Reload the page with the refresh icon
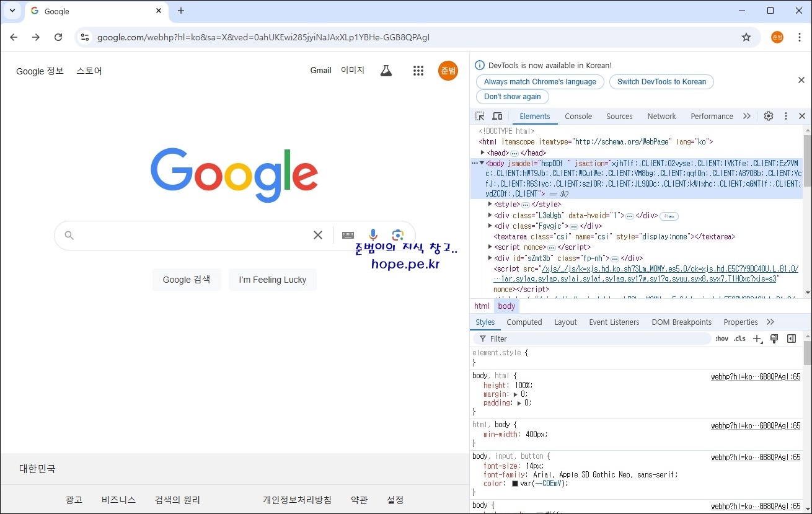The height and width of the screenshot is (514, 812). point(58,37)
